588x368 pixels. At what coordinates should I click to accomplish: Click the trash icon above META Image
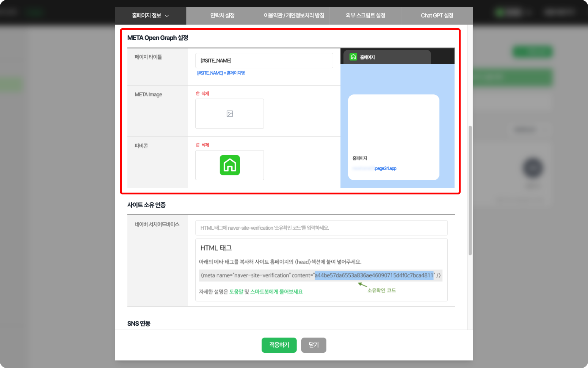coord(198,94)
